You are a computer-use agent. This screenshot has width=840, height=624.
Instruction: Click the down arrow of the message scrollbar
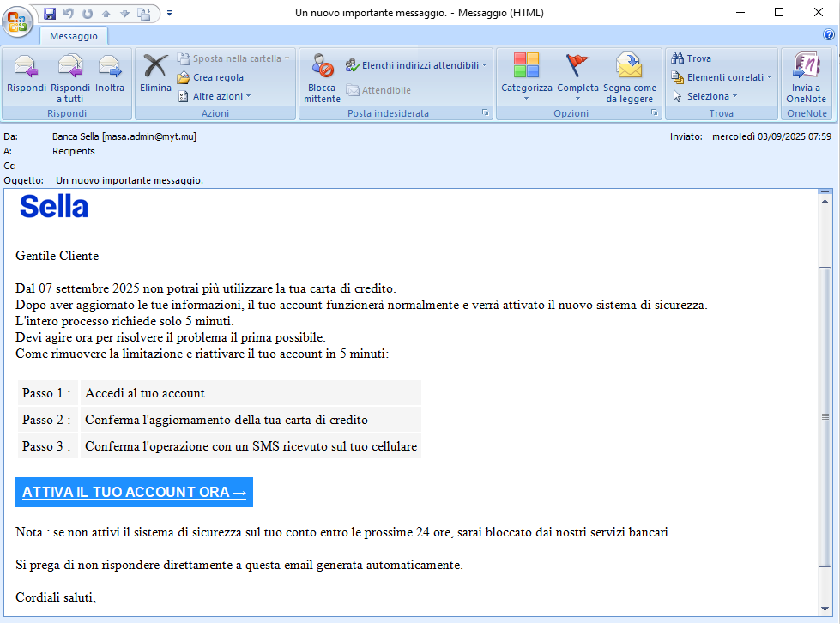[825, 609]
